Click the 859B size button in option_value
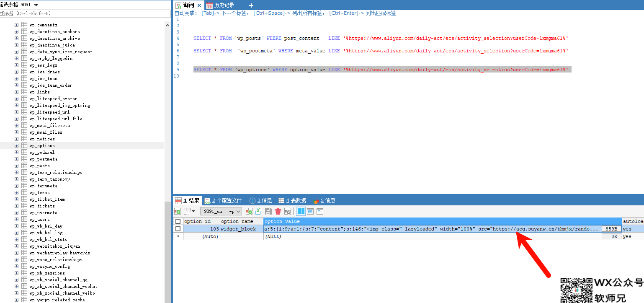 [611, 229]
